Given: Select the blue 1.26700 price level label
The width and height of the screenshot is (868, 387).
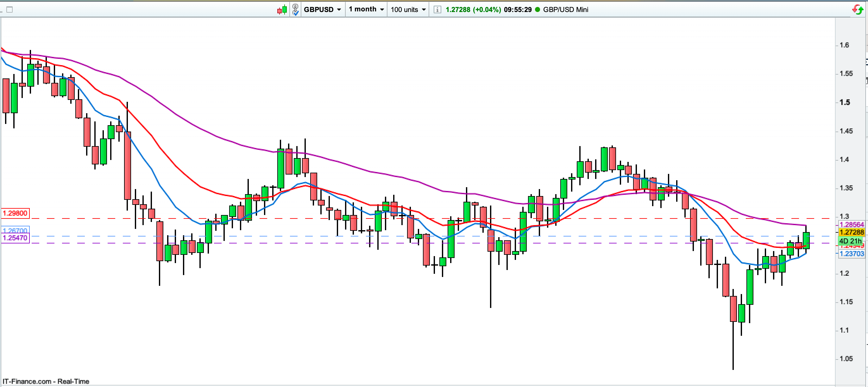Looking at the screenshot, I should tap(15, 230).
